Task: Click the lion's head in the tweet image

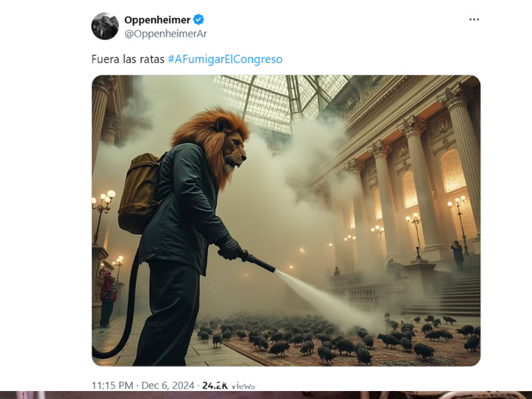Action: coord(213,143)
